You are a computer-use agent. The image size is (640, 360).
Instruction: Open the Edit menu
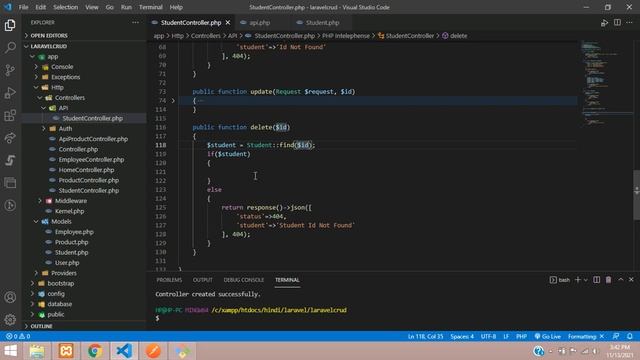(40, 7)
